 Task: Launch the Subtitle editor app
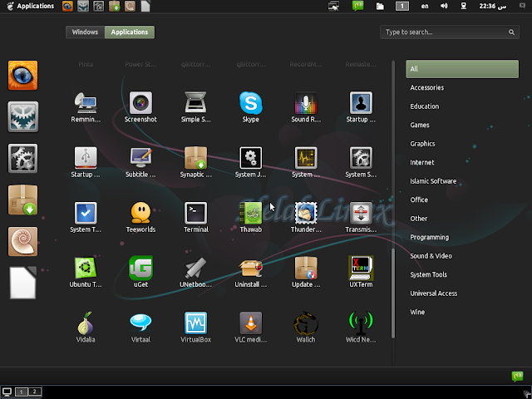click(x=140, y=162)
